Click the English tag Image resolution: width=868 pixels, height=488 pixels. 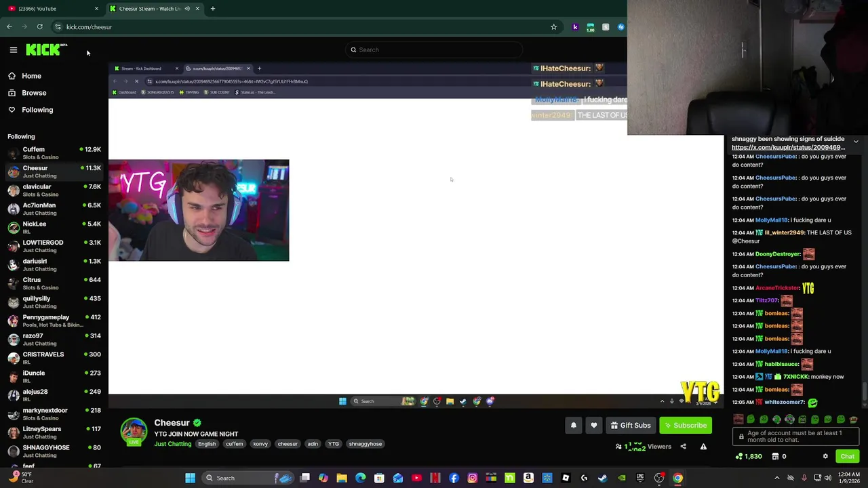[207, 444]
